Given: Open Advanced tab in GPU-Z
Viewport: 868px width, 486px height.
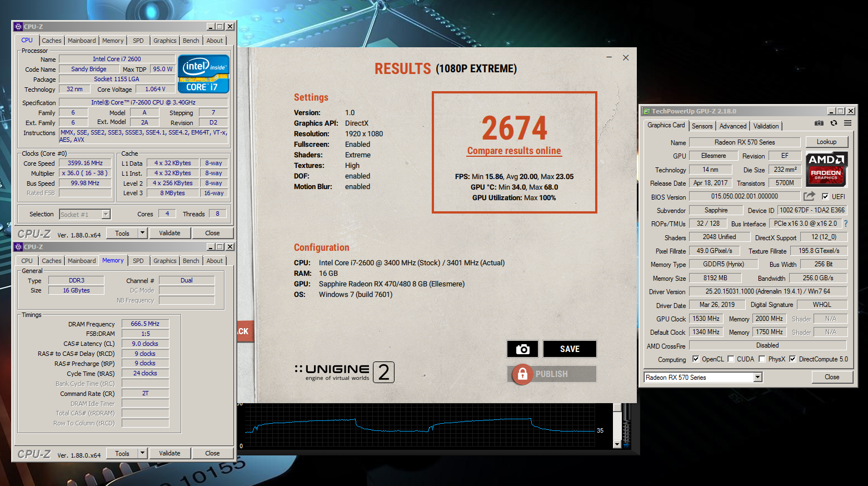Looking at the screenshot, I should coord(733,126).
